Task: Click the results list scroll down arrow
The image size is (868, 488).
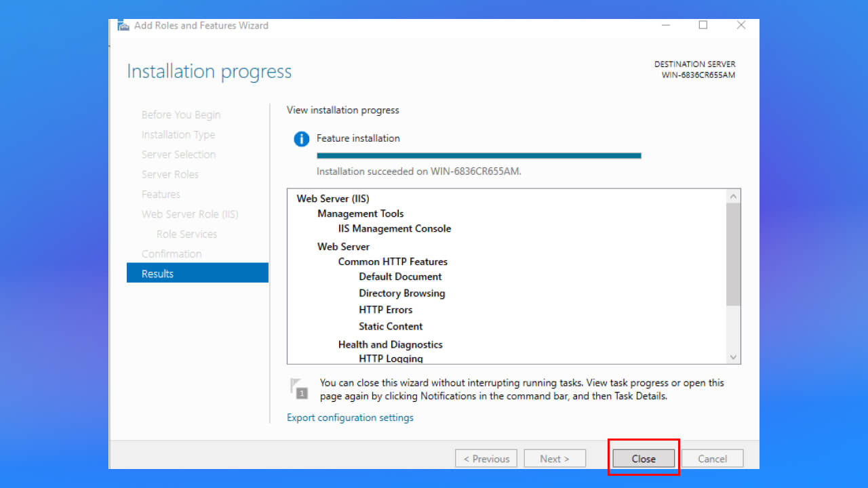Action: click(x=733, y=357)
